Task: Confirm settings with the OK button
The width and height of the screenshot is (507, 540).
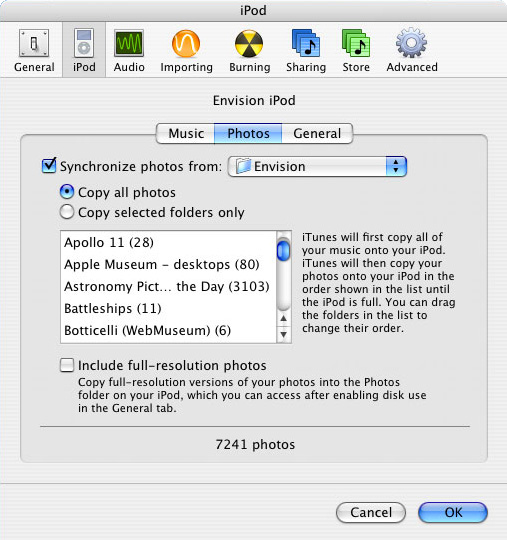Action: 453,512
